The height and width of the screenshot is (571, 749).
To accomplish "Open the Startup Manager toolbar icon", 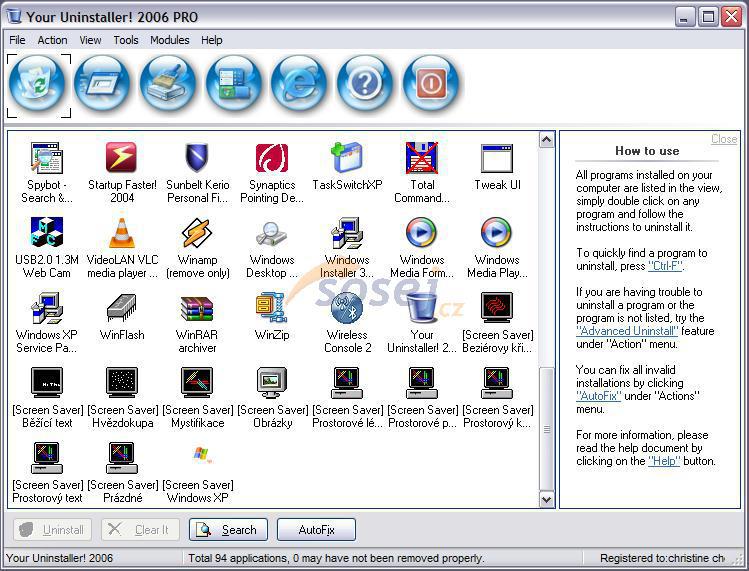I will 103,85.
